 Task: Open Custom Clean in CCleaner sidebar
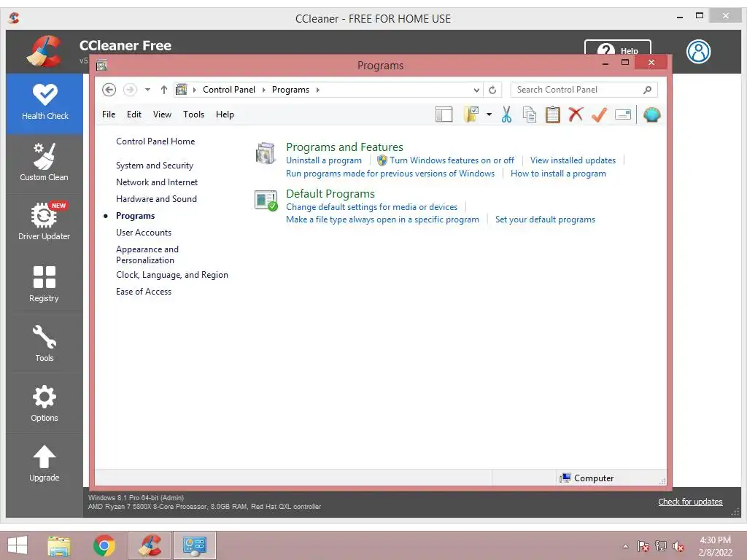point(44,163)
